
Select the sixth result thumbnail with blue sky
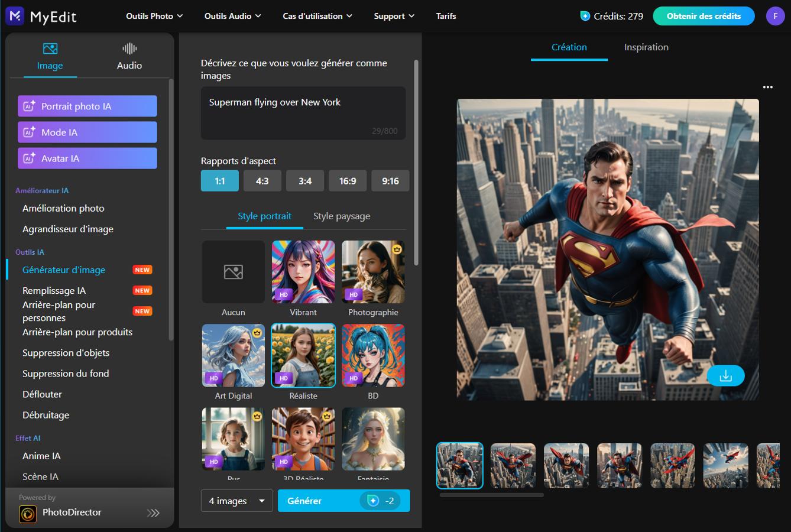point(725,466)
